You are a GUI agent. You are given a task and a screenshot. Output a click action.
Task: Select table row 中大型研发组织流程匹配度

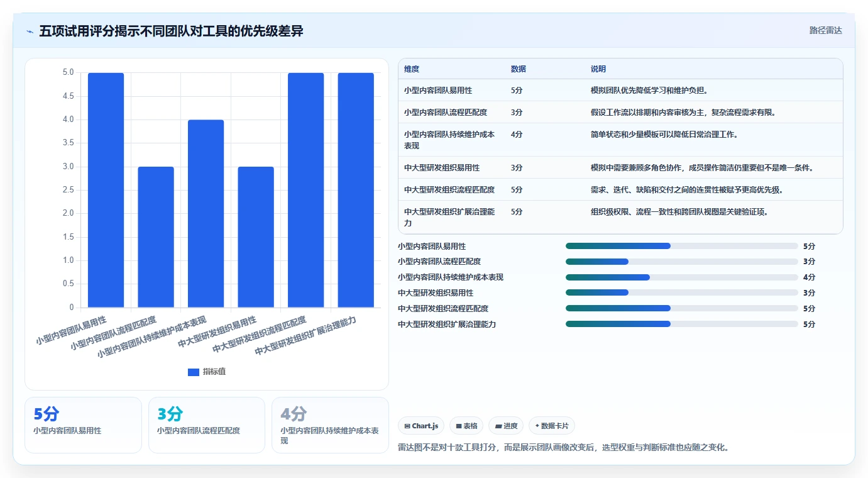[620, 189]
